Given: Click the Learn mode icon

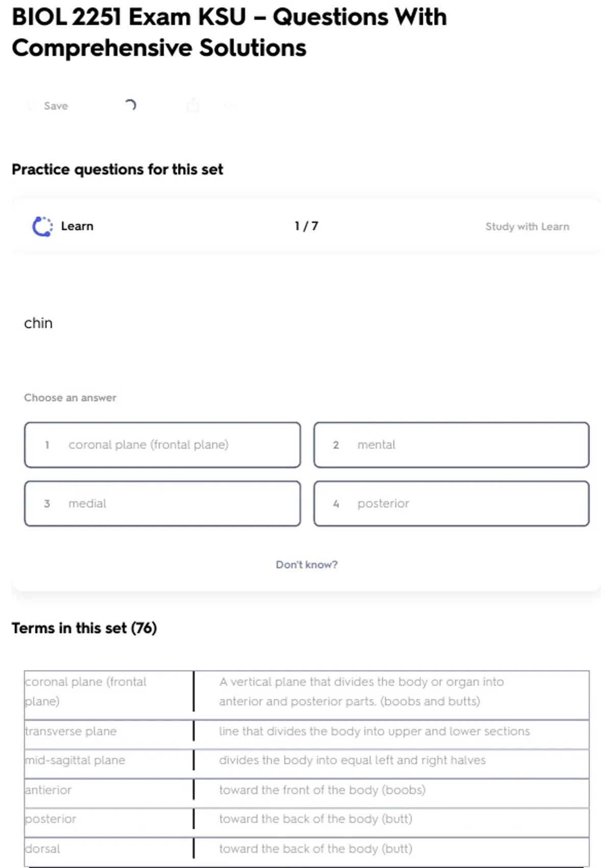Looking at the screenshot, I should [x=42, y=226].
